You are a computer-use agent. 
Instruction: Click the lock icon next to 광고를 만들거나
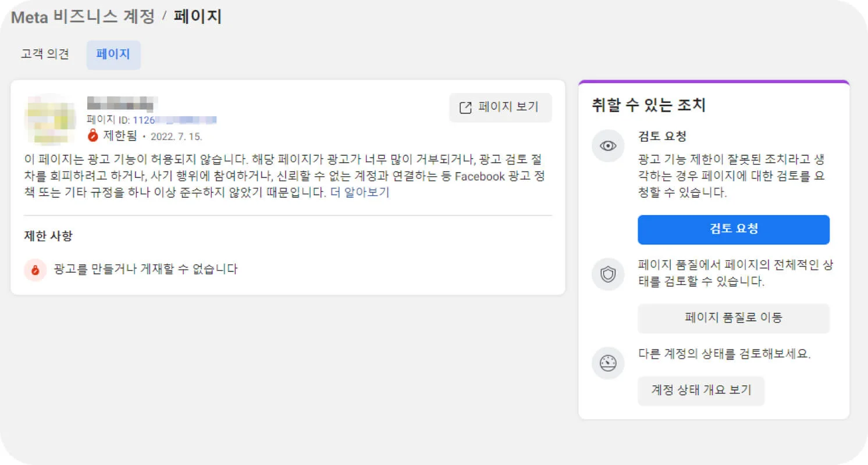[x=35, y=270]
